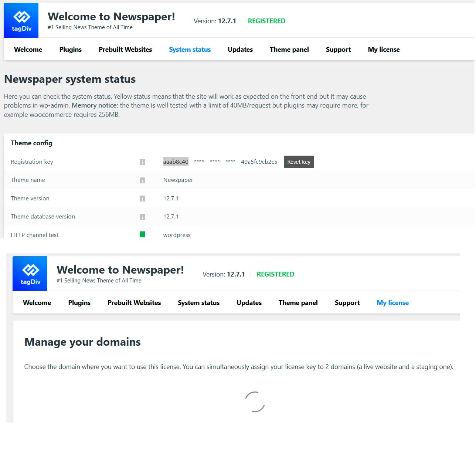Select the active My license tab in bottom panel
476x461 pixels.
click(x=392, y=303)
